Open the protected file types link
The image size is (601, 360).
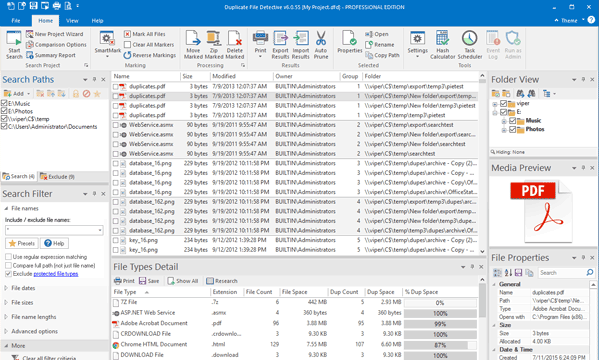click(x=56, y=274)
